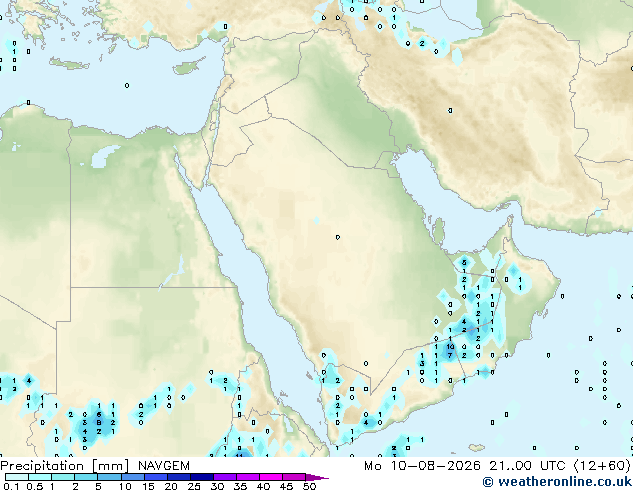
Task: Click the legend scale label '30'
Action: [217, 486]
